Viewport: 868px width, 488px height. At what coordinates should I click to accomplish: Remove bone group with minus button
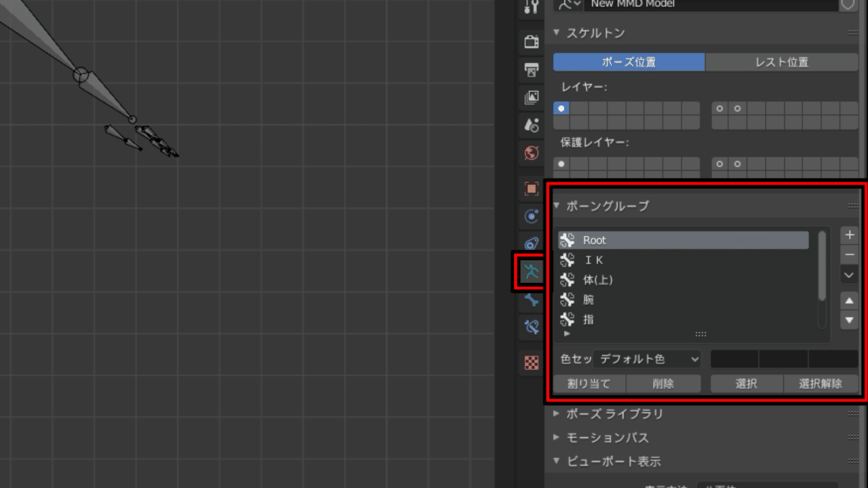(x=849, y=255)
